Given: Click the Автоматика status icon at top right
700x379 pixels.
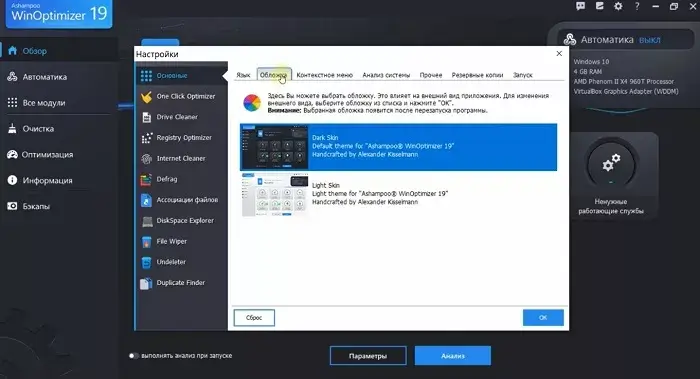Looking at the screenshot, I should tap(570, 40).
